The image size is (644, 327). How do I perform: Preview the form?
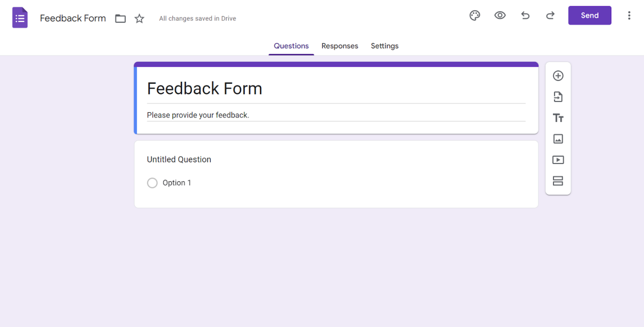pyautogui.click(x=500, y=15)
